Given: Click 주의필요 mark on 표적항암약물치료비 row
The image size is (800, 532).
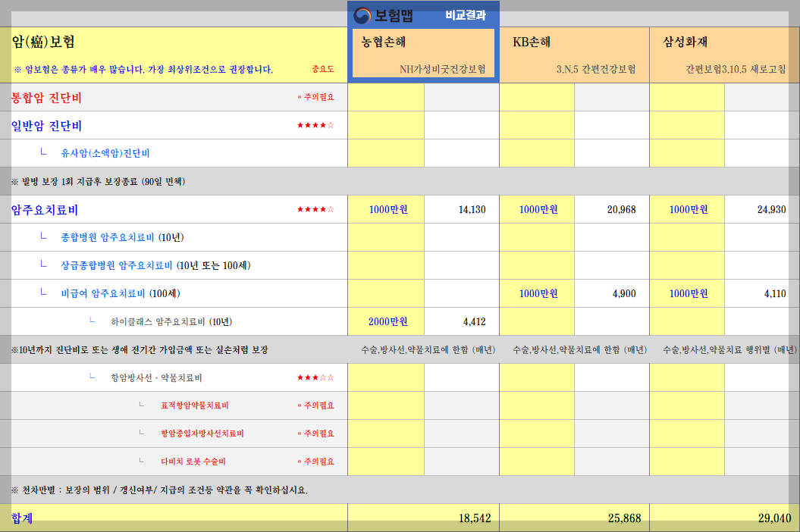Looking at the screenshot, I should [x=315, y=405].
